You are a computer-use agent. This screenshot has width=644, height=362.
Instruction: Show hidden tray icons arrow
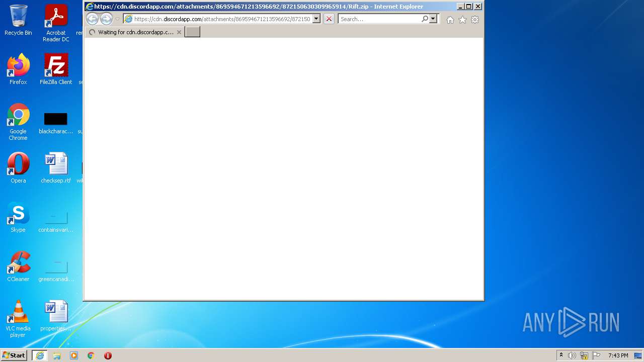[x=561, y=355]
